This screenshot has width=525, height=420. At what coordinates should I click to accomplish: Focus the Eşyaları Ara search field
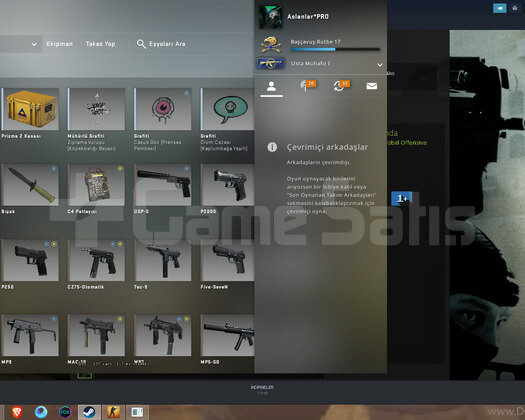tap(167, 44)
